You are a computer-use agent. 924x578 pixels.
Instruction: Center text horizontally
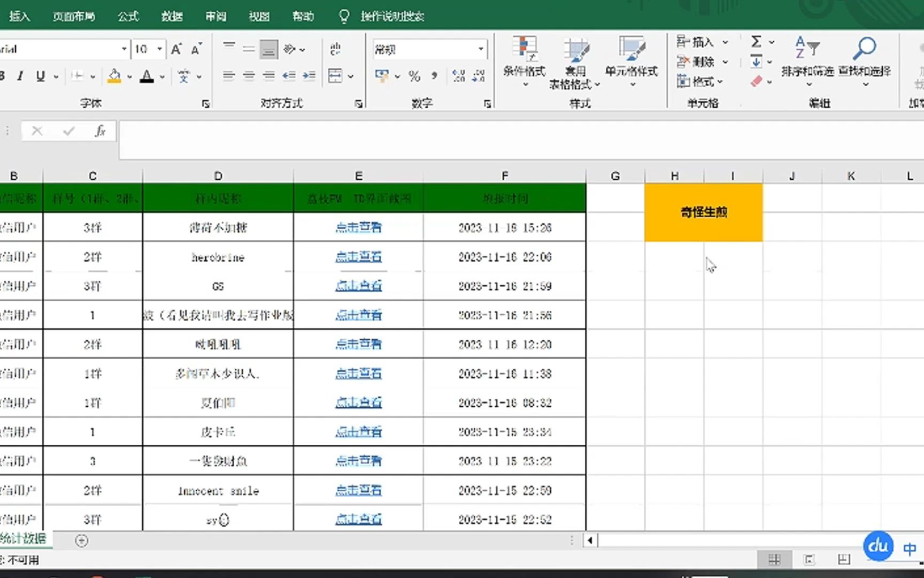click(249, 76)
